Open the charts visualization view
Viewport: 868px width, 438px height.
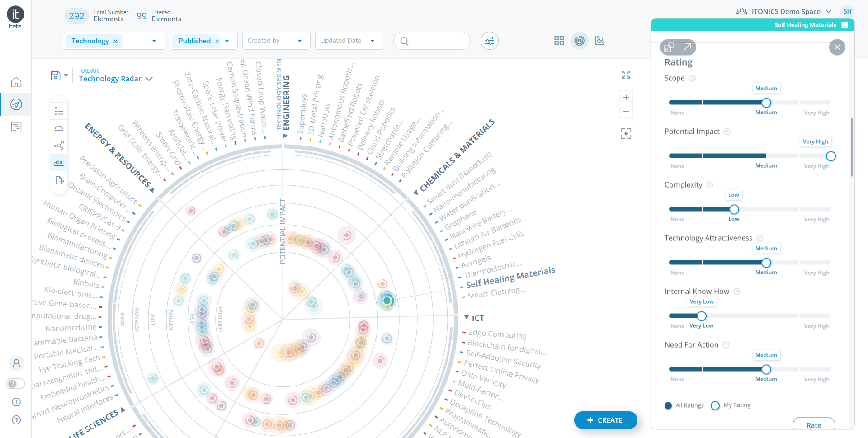coord(599,41)
